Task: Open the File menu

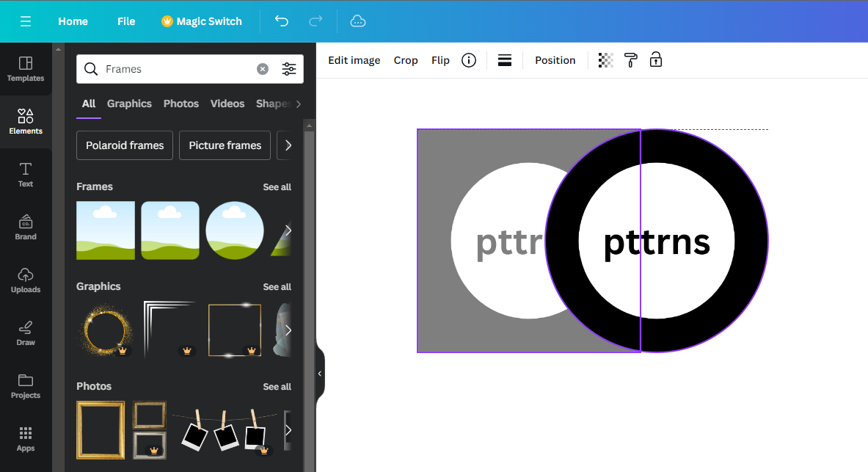Action: pyautogui.click(x=126, y=21)
